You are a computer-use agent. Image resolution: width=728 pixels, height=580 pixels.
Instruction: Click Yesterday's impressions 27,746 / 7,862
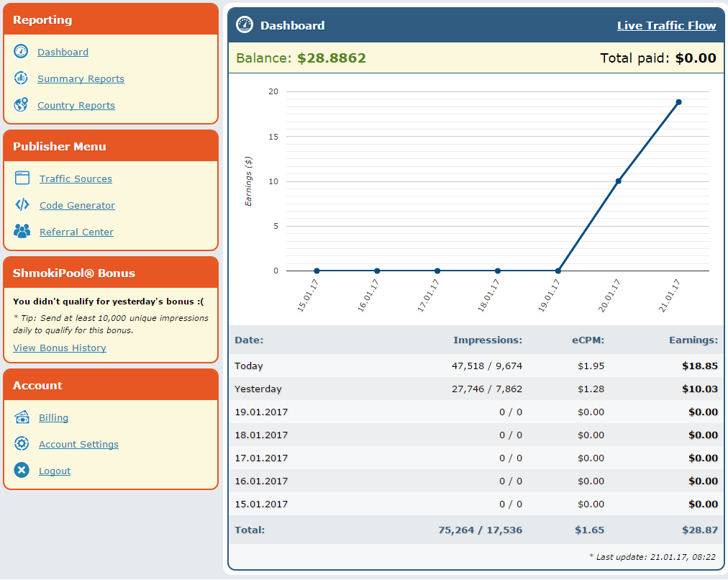[487, 389]
